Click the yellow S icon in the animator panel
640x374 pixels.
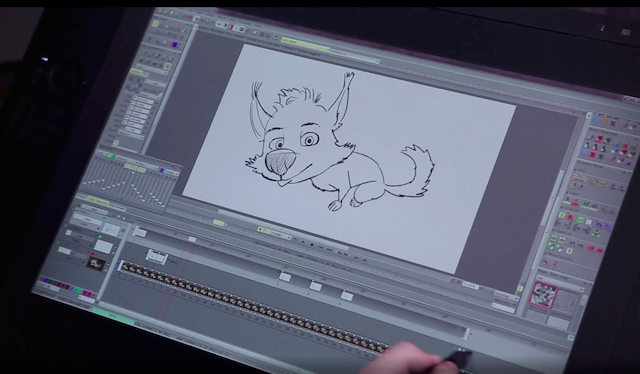pyautogui.click(x=563, y=216)
